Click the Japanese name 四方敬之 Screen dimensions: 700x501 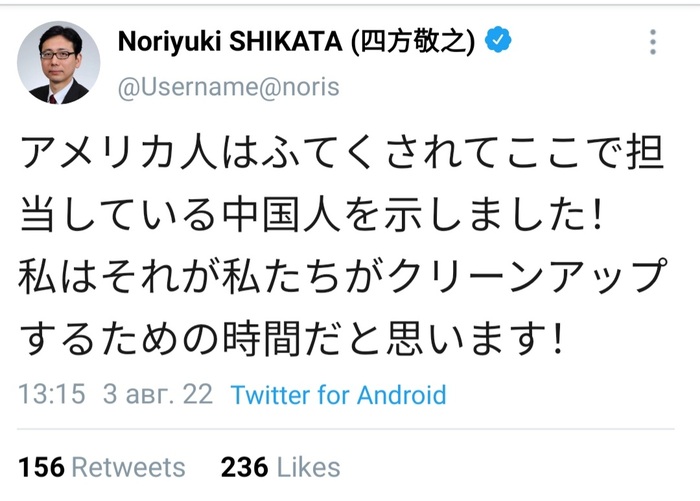419,41
